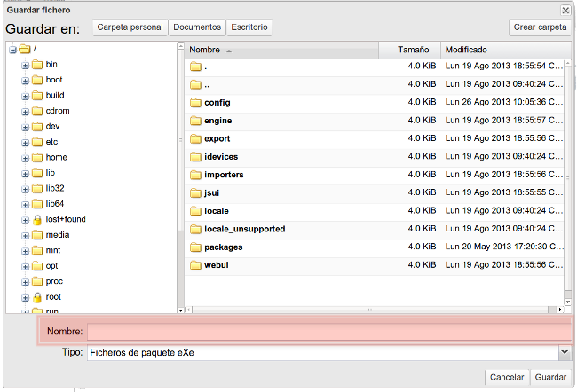Click the locked root folder icon in tree
Screen dimensions: 577x392
37,297
